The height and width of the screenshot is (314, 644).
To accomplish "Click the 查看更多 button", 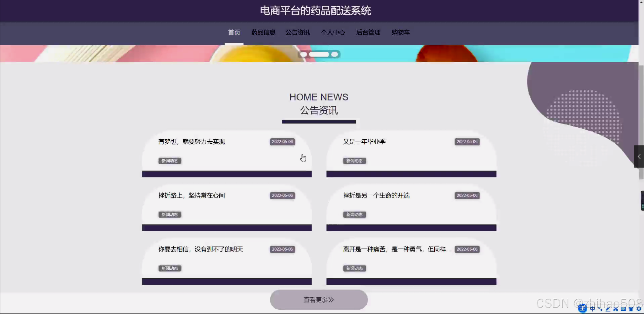I will (x=319, y=300).
